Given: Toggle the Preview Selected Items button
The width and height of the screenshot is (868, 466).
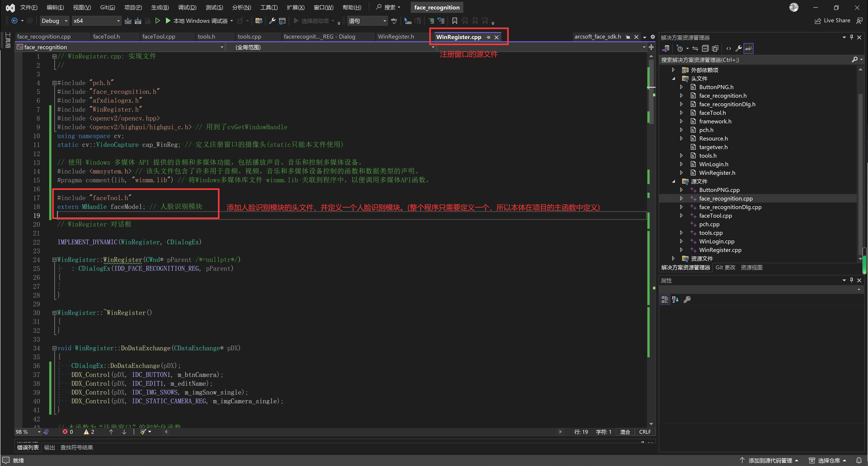Looking at the screenshot, I should pos(748,48).
